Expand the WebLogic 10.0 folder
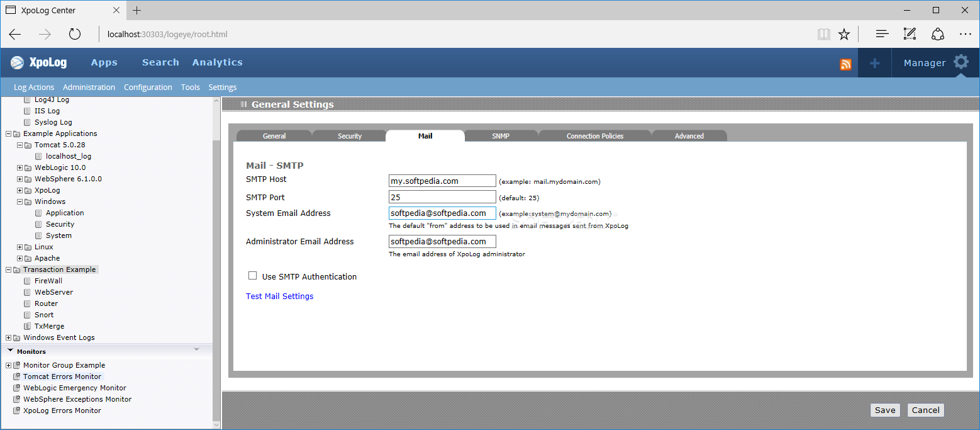Image resolution: width=980 pixels, height=430 pixels. (x=20, y=167)
